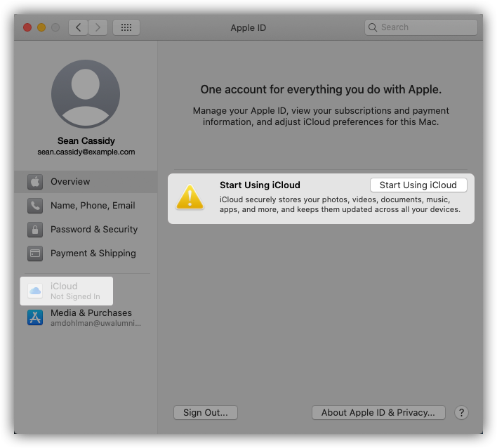497x448 pixels.
Task: Select Overview in the sidebar
Action: [86, 182]
